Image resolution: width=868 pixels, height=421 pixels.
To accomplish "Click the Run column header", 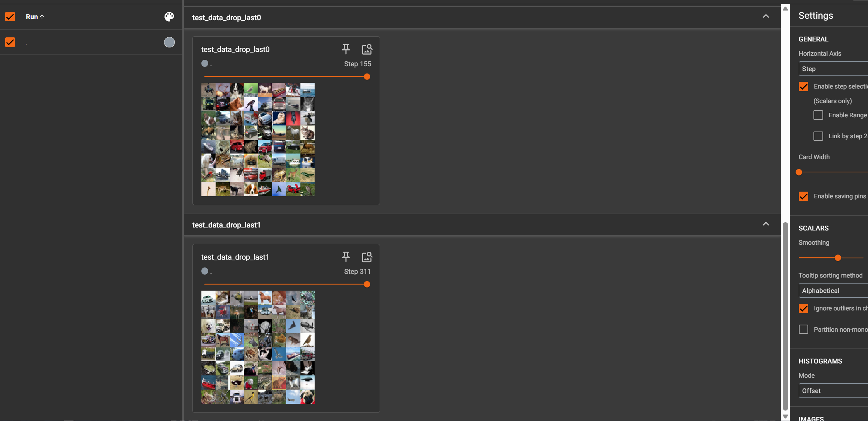I will [32, 17].
